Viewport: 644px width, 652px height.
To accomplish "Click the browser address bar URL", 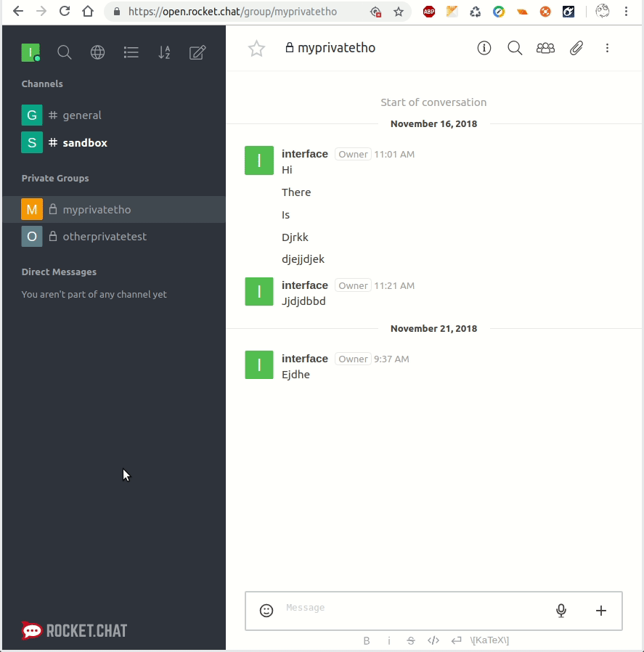I will (x=232, y=12).
